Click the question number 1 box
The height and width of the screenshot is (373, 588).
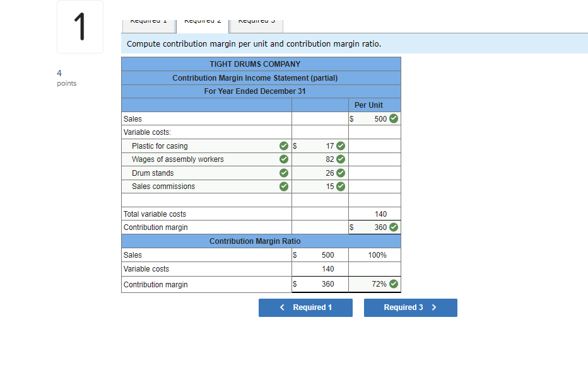[x=80, y=26]
